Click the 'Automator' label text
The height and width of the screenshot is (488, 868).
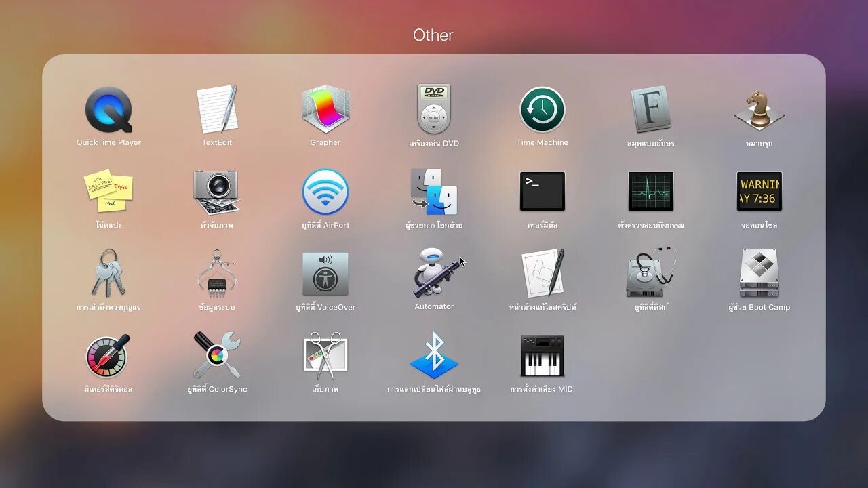(434, 306)
